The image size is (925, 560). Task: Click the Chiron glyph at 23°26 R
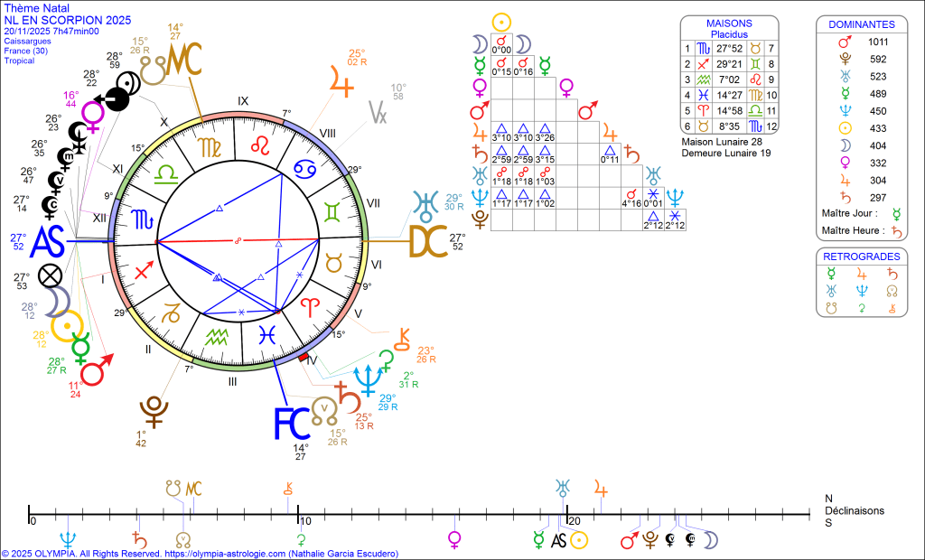400,337
